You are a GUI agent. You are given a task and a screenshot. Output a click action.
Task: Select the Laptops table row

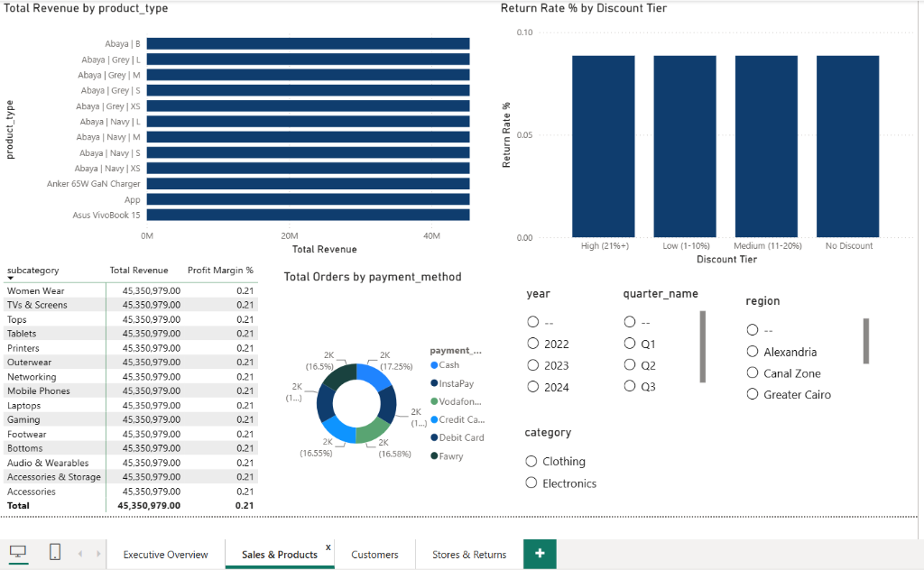click(131, 406)
